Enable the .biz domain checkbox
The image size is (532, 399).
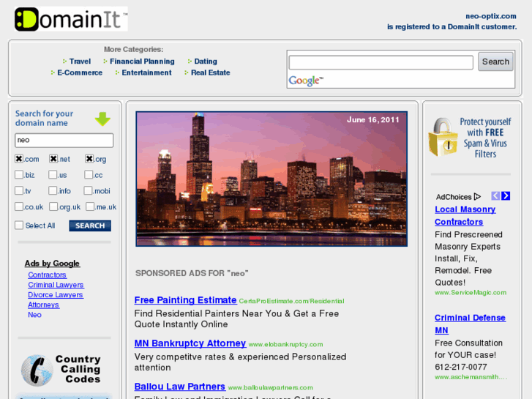pyautogui.click(x=19, y=175)
